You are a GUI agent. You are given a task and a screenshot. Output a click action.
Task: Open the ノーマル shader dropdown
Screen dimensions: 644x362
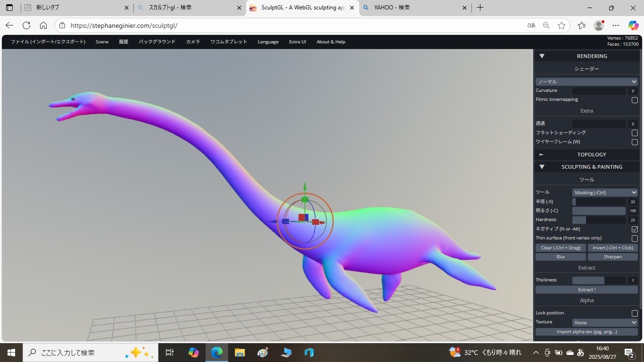coord(586,82)
